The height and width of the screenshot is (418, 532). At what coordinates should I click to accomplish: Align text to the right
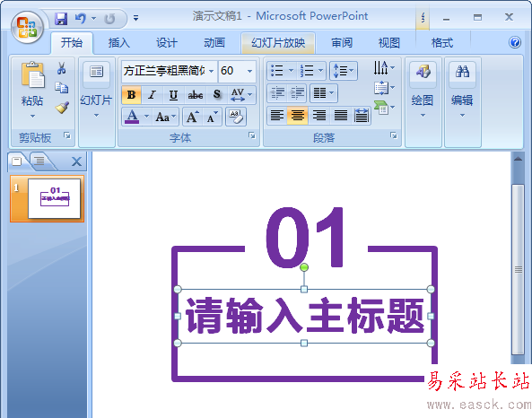tap(318, 116)
